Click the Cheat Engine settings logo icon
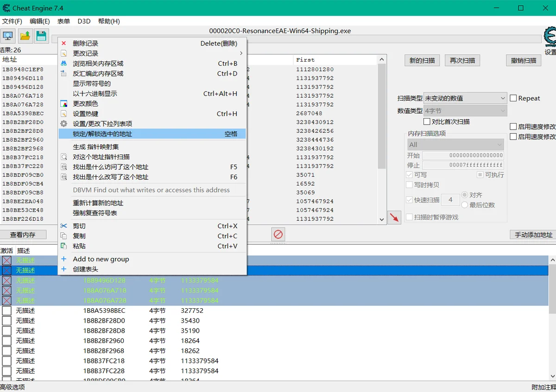This screenshot has width=556, height=392. click(550, 37)
